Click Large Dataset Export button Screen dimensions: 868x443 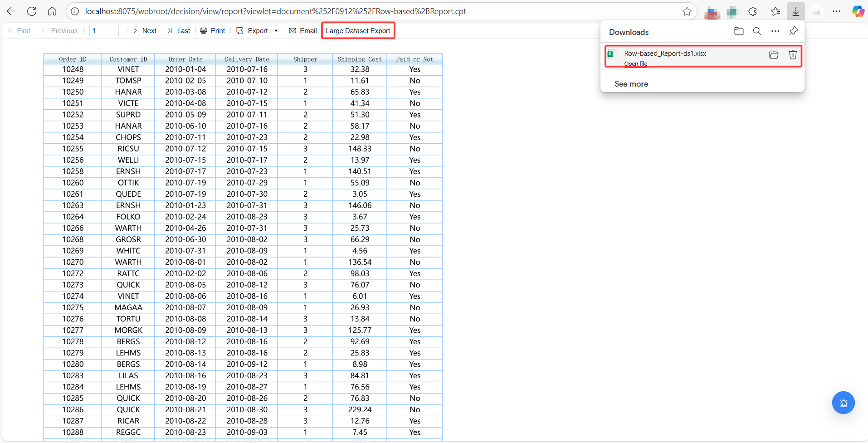coord(358,31)
